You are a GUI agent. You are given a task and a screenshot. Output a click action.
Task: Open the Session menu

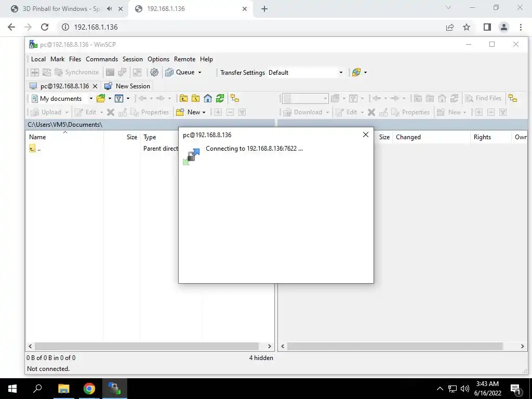point(132,59)
